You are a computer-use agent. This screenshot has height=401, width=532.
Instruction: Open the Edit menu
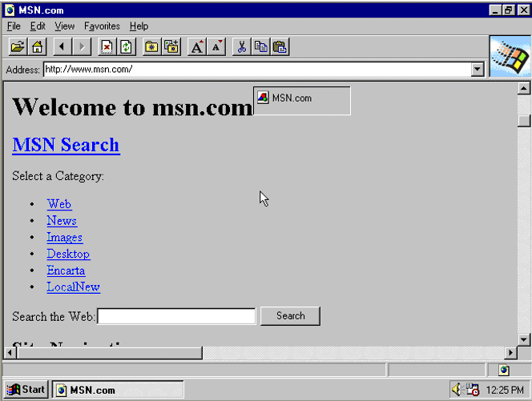[38, 26]
